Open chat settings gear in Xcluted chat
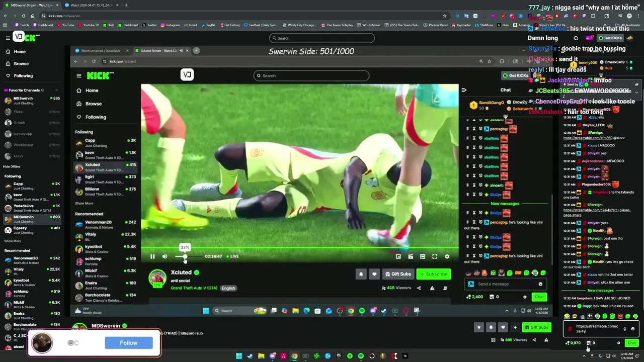This screenshot has width=644, height=362. pos(525,297)
